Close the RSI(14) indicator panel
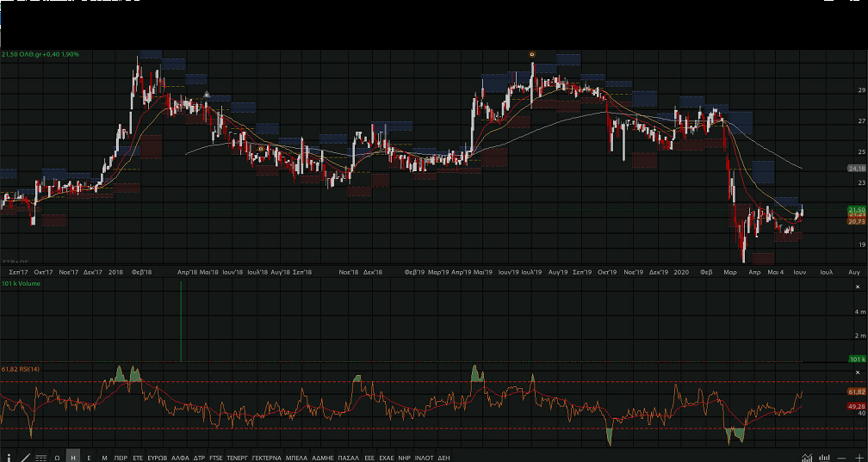868x462 pixels. click(x=857, y=370)
